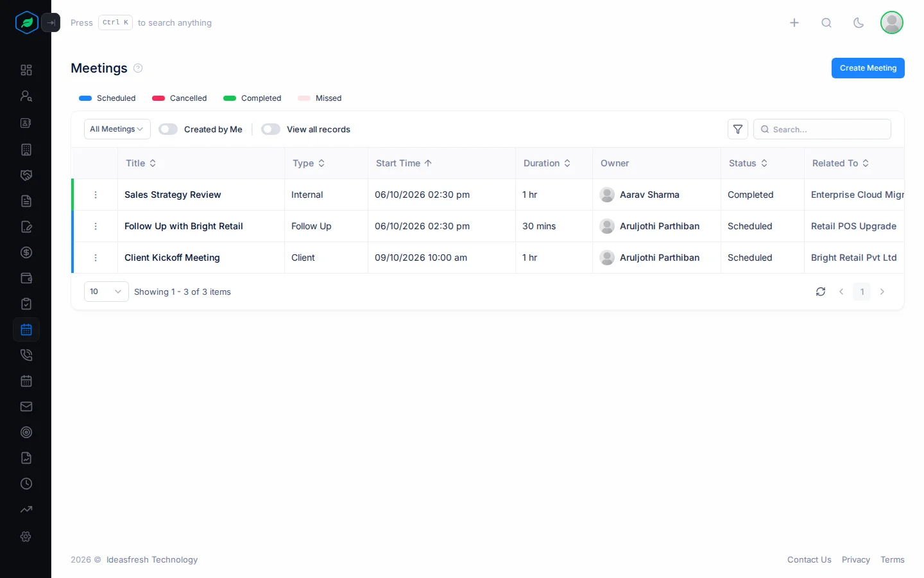Enable the View all records switch

271,129
